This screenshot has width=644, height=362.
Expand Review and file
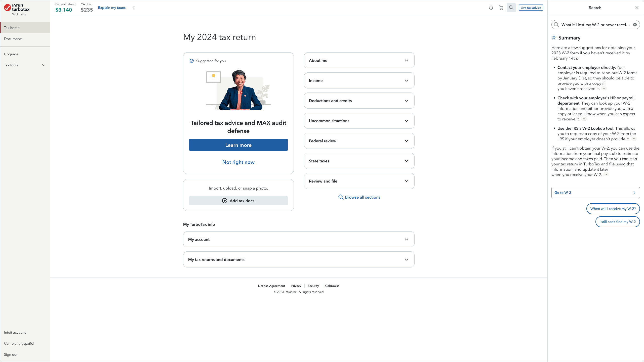(x=359, y=181)
